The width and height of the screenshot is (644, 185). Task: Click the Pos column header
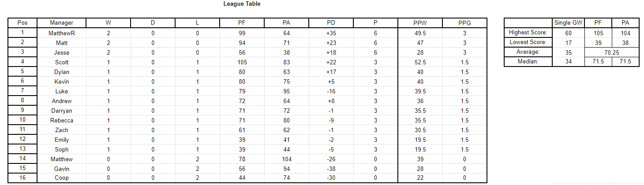point(22,23)
